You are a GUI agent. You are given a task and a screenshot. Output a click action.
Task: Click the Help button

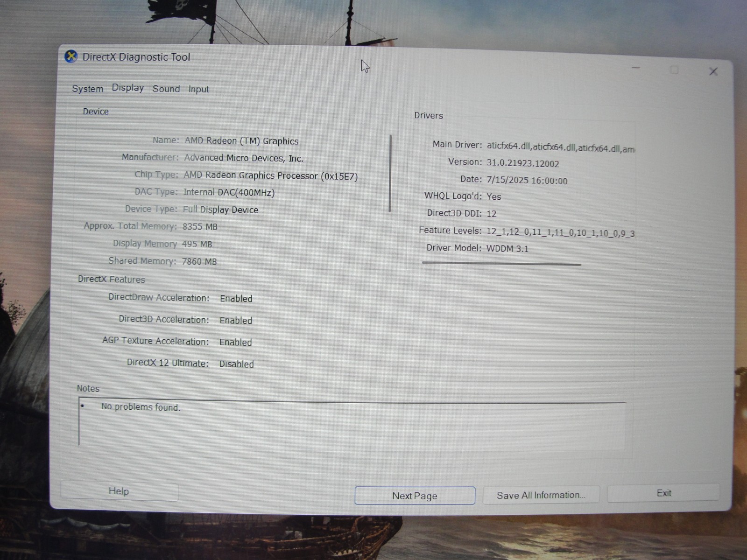(119, 491)
